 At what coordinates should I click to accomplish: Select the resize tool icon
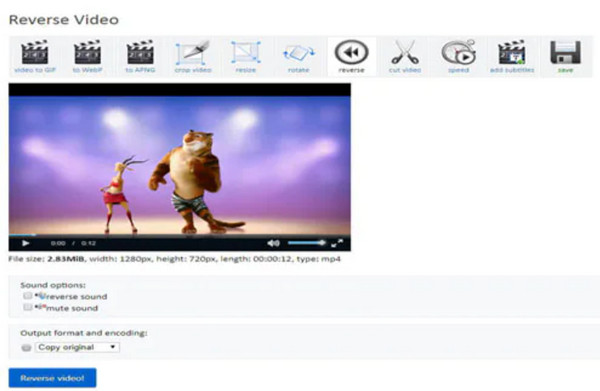pos(246,56)
